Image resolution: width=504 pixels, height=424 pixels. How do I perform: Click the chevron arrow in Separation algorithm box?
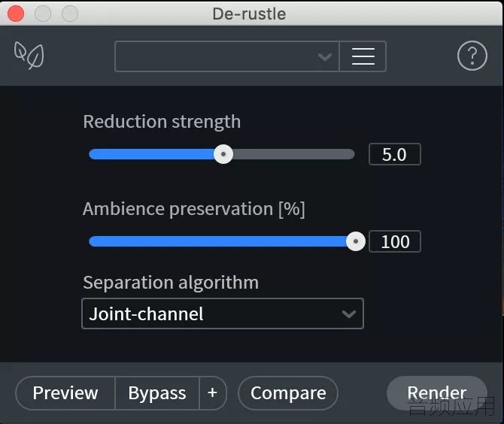349,313
